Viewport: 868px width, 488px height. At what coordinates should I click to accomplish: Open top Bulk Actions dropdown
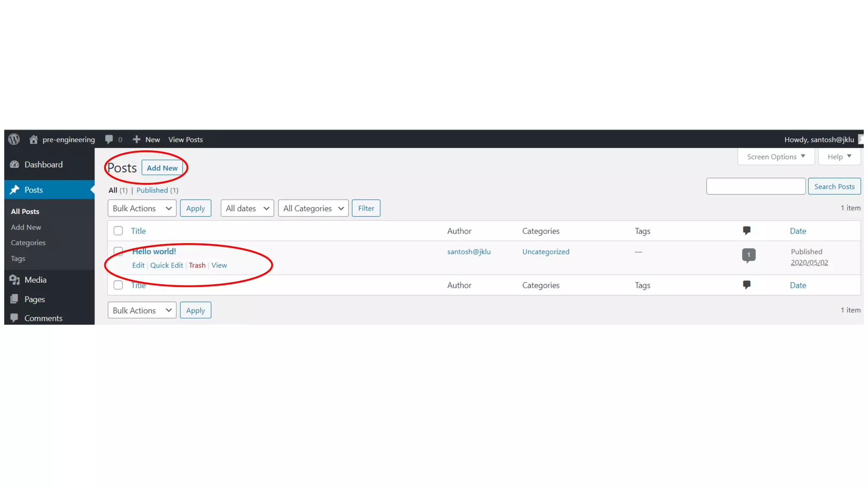pyautogui.click(x=142, y=208)
